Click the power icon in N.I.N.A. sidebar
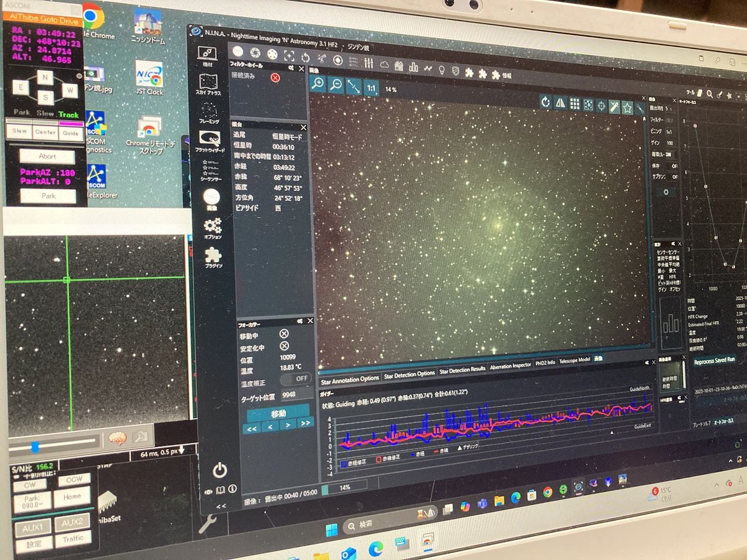747x560 pixels. point(220,470)
